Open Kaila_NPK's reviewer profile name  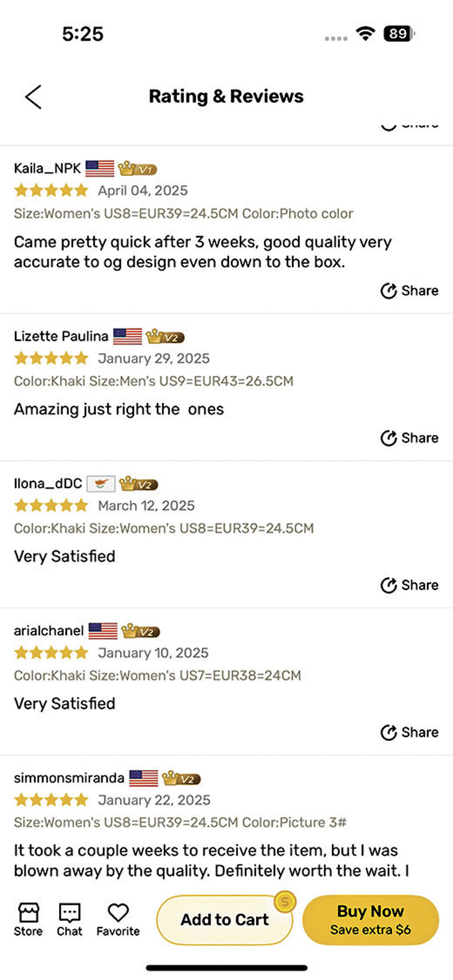tap(47, 168)
